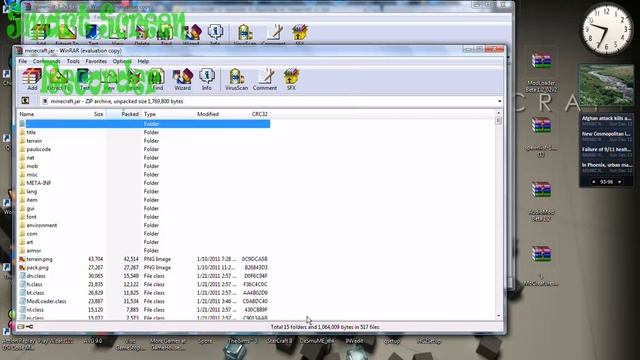Image resolution: width=640 pixels, height=360 pixels.
Task: Open the Options menu
Action: (x=122, y=61)
